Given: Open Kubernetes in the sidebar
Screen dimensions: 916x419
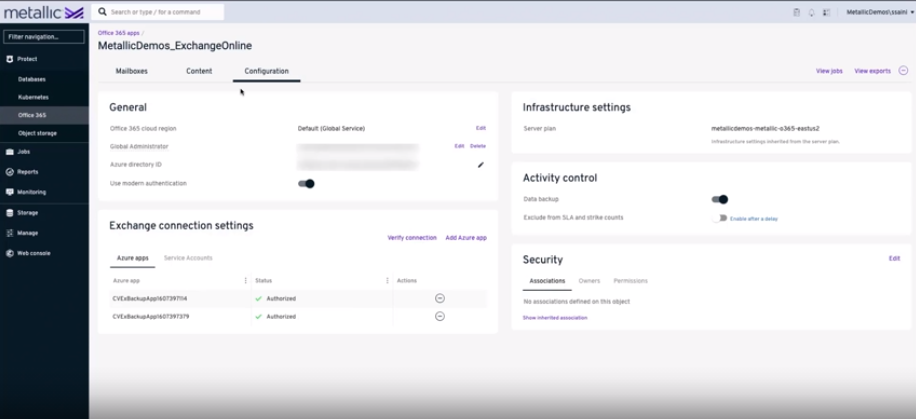Looking at the screenshot, I should click(33, 97).
